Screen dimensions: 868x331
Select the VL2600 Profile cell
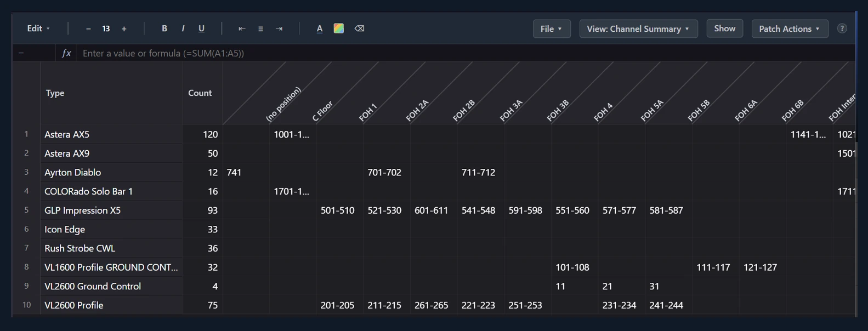(111, 305)
